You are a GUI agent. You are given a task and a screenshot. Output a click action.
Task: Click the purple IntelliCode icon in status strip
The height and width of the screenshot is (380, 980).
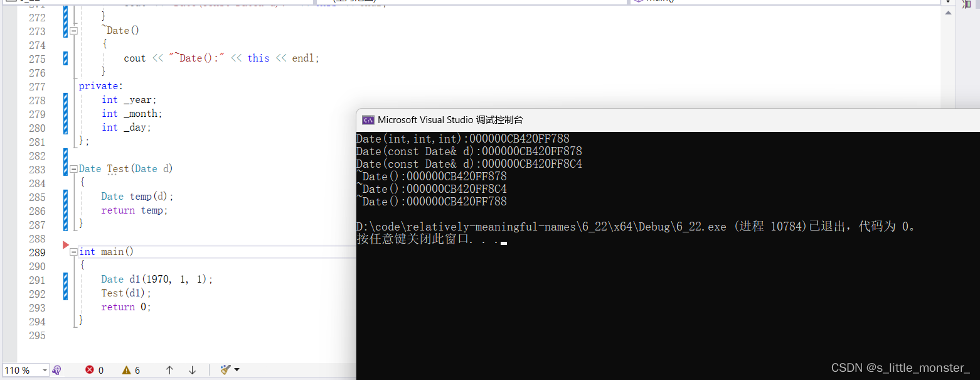point(57,370)
